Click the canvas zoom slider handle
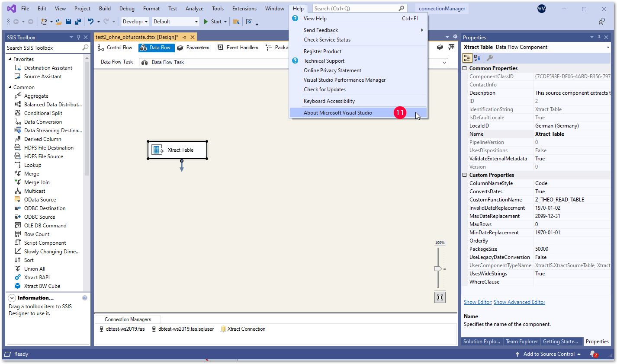Viewport: 617px width, 364px height. 438,269
